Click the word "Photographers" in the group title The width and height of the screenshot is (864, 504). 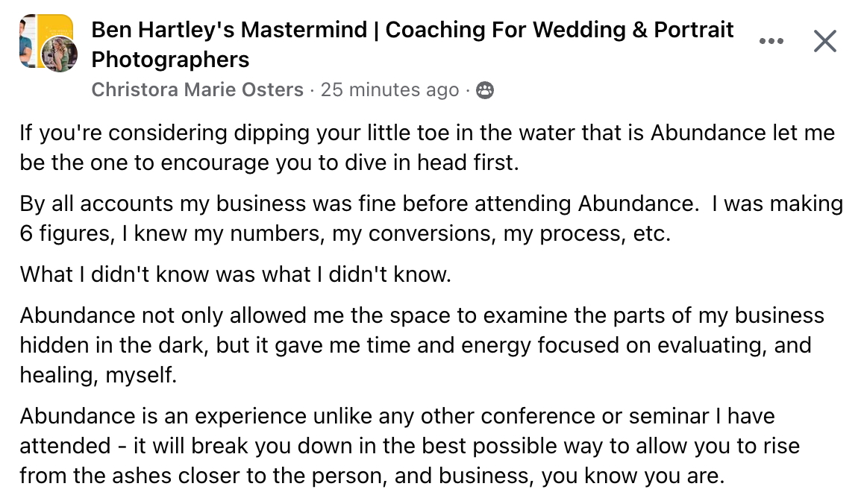click(170, 59)
